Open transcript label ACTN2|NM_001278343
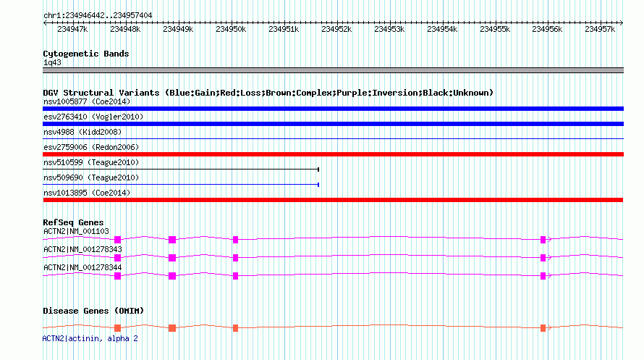The width and height of the screenshot is (644, 360). tap(82, 249)
